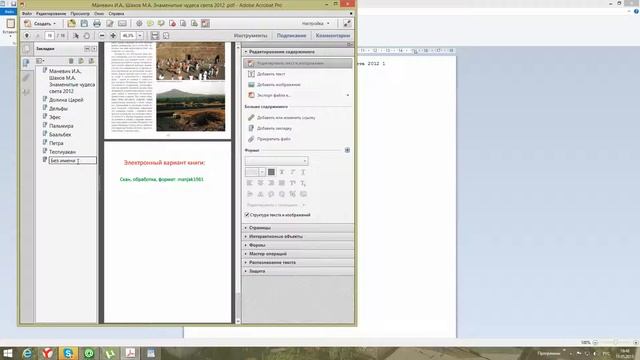Apply bold text format icon
640x360 pixels.
[x=282, y=172]
